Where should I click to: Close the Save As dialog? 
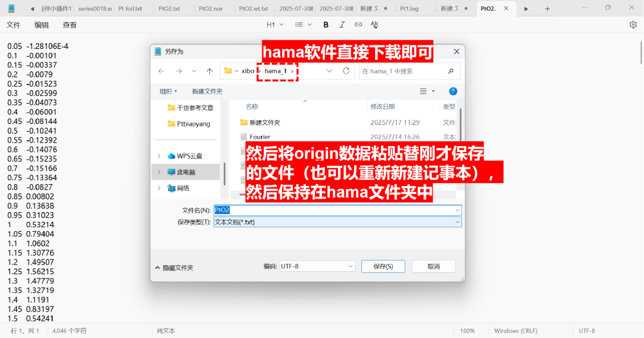pyautogui.click(x=456, y=51)
